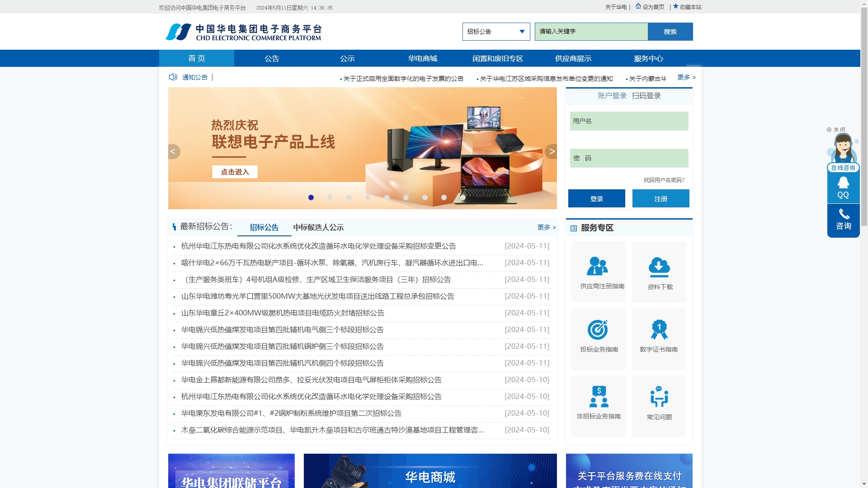Click 更多 for latest tender announcements
The width and height of the screenshot is (868, 488).
[x=547, y=227]
